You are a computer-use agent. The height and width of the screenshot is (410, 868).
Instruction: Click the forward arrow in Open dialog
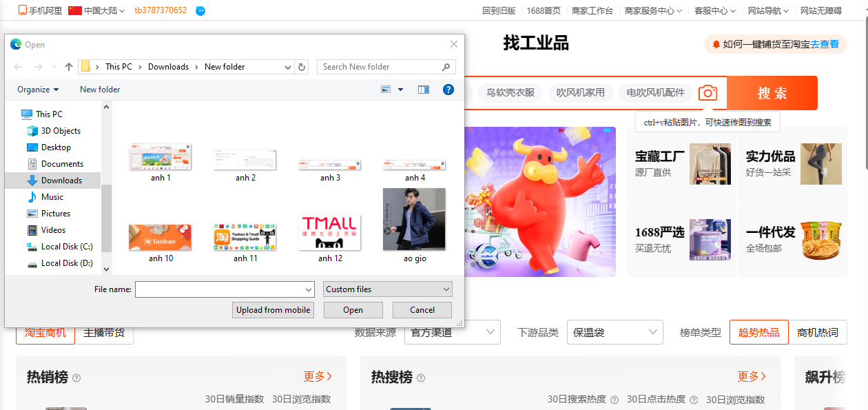tap(39, 67)
